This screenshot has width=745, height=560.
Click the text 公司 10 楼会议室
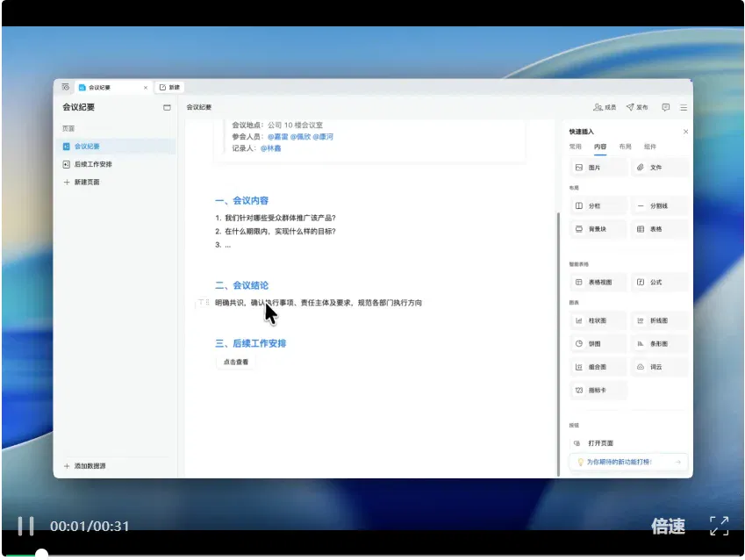[x=295, y=125]
